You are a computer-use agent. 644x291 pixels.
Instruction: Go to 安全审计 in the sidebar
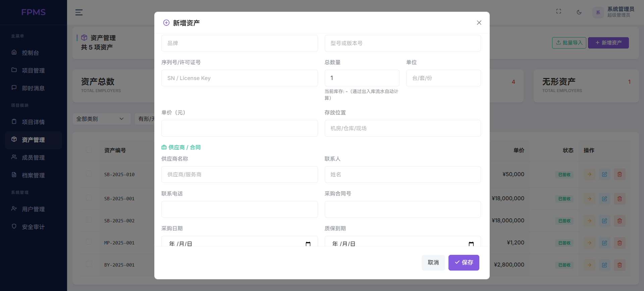point(33,227)
